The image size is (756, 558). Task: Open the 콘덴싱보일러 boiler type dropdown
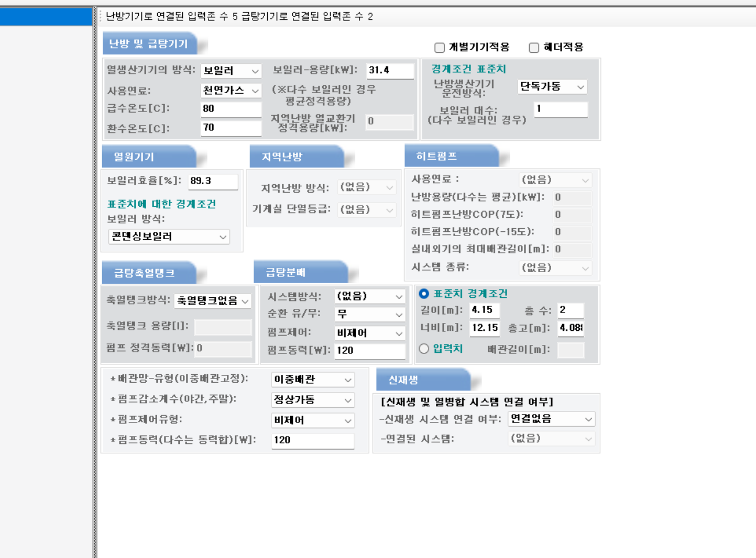pyautogui.click(x=169, y=237)
